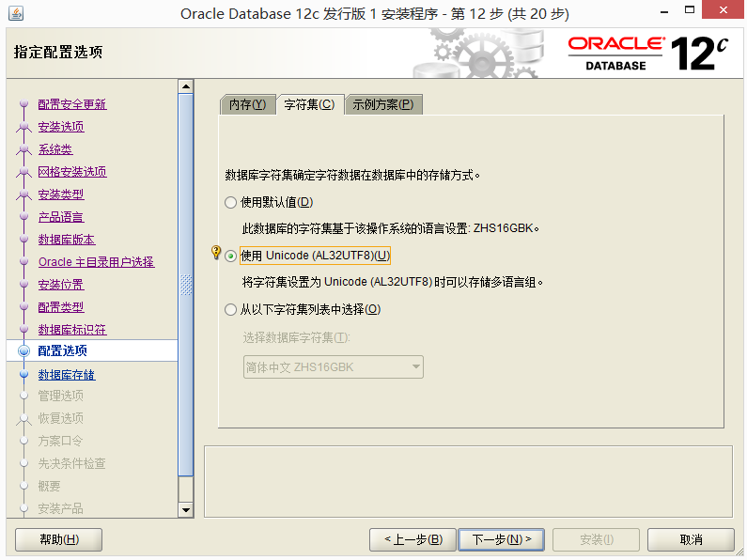Go to 系统类 step link
This screenshot has height=560, width=747.
pyautogui.click(x=55, y=149)
